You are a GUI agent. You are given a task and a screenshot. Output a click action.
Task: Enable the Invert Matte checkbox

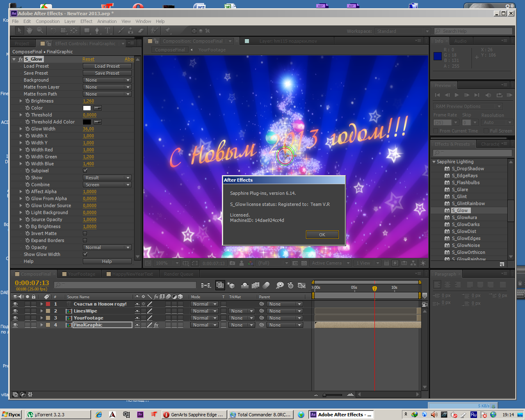[85, 233]
